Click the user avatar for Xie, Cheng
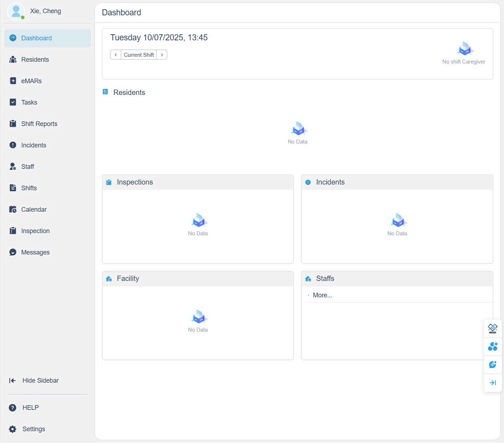504x443 pixels. click(16, 11)
